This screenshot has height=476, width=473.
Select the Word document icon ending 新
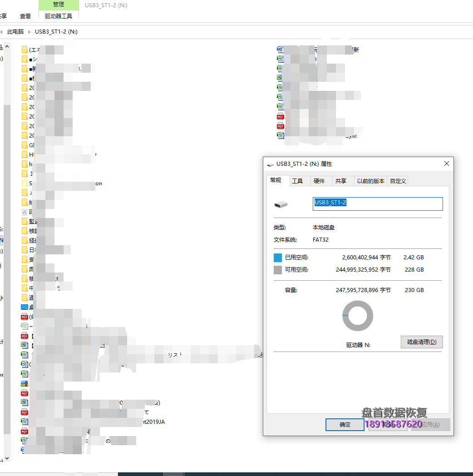[280, 49]
